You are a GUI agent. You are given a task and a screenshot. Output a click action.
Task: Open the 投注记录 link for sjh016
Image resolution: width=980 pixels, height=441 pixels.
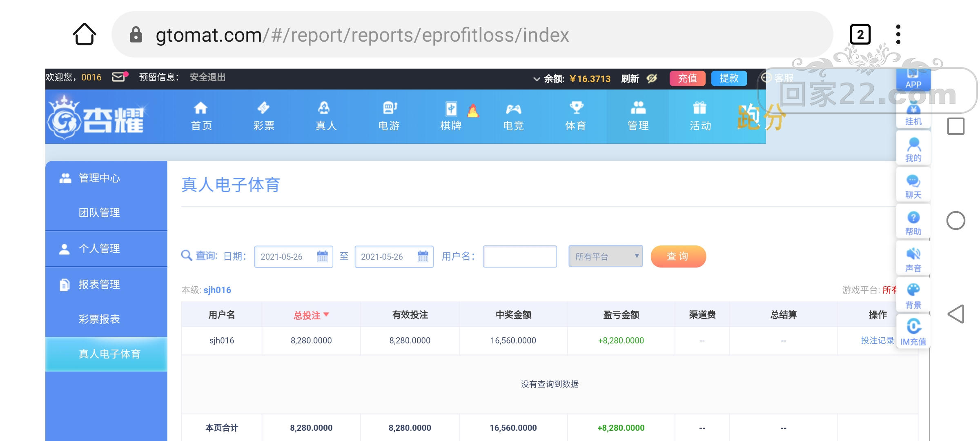(877, 341)
